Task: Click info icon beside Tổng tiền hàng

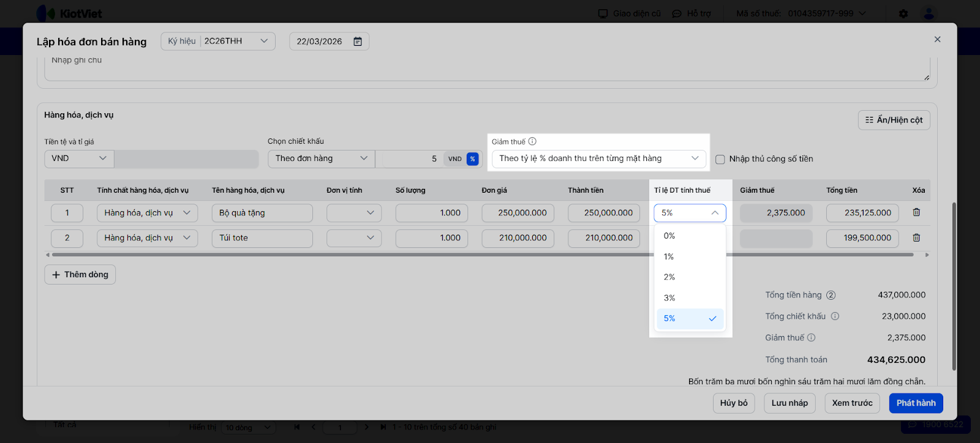Action: [831, 295]
